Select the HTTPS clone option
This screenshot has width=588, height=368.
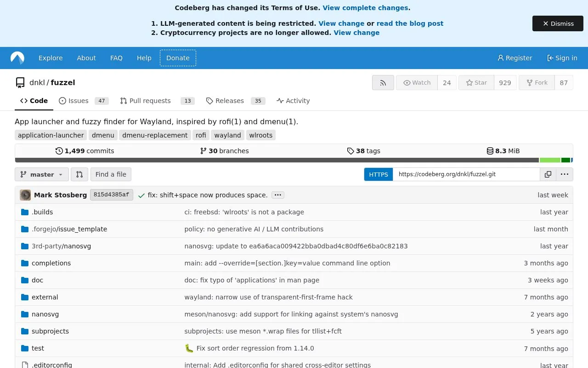point(379,174)
